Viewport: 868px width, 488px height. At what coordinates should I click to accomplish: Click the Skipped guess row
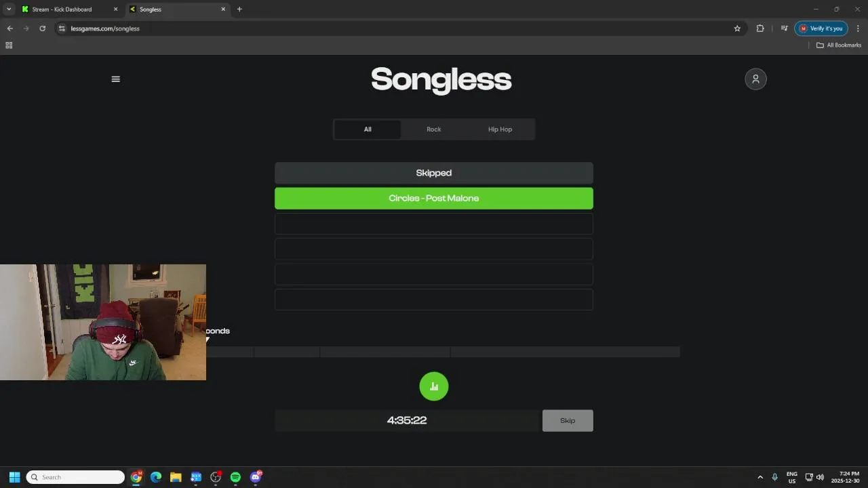pyautogui.click(x=434, y=173)
